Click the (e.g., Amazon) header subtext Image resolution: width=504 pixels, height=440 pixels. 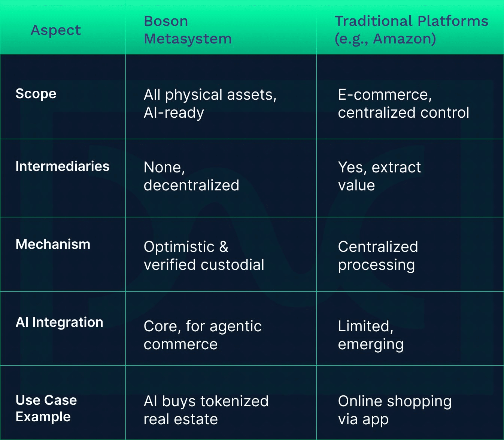pyautogui.click(x=385, y=39)
